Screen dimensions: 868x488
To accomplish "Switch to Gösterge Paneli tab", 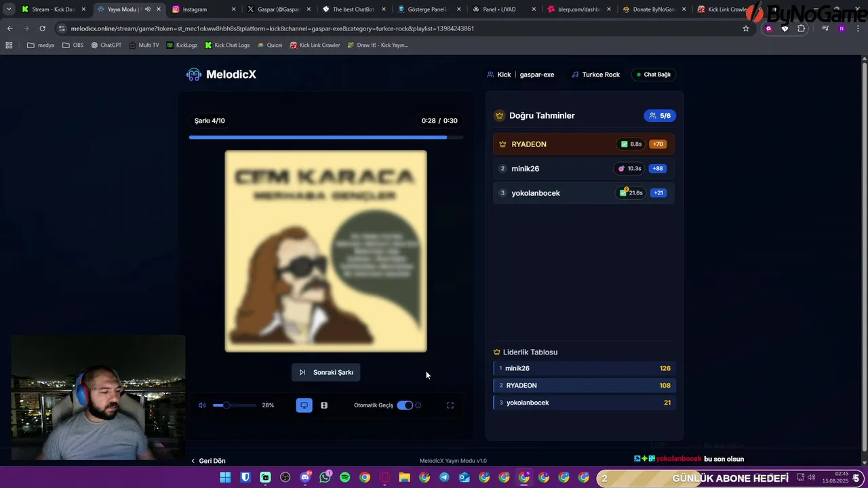I will point(429,9).
